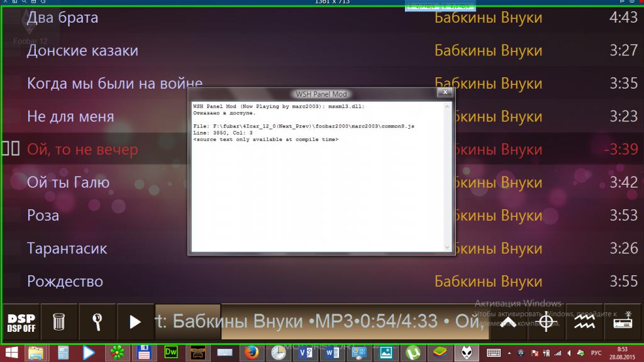This screenshot has height=362, width=644.
Task: Open BlueStacks from the taskbar
Action: point(440,353)
